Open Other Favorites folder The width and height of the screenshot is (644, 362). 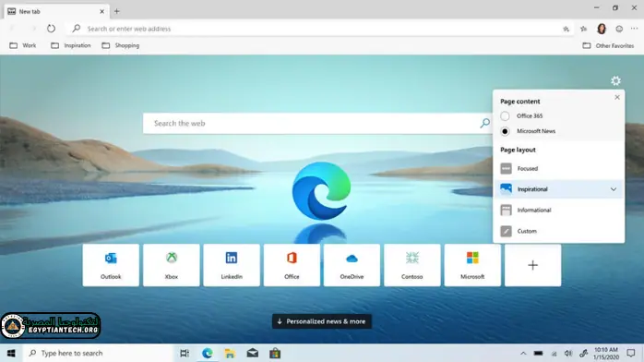pyautogui.click(x=608, y=45)
